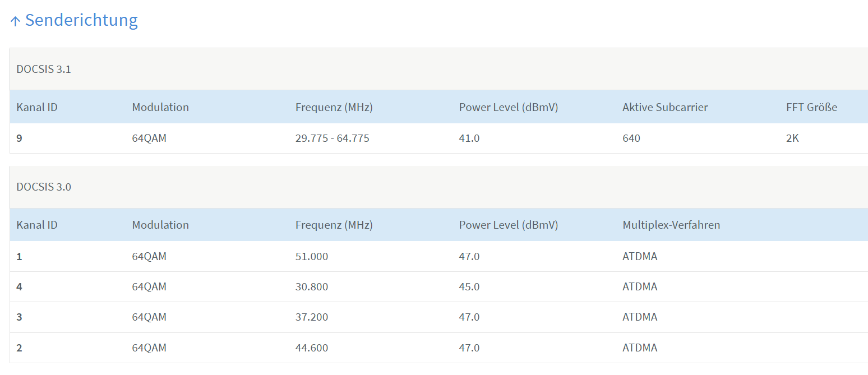This screenshot has width=868, height=375.
Task: Select the DOCSIS 3.1 table title
Action: point(44,70)
